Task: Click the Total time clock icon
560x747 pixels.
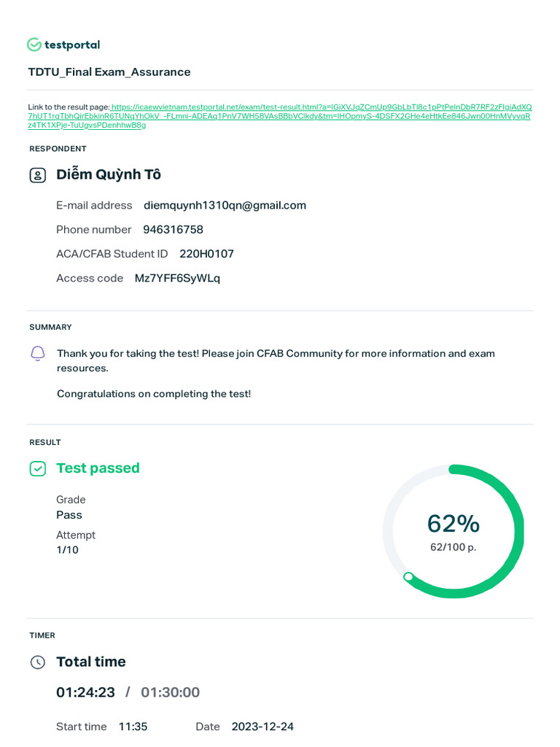Action: [37, 662]
